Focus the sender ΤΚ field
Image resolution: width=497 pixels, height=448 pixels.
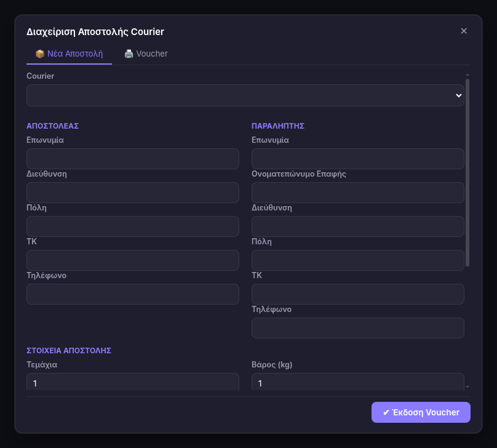(x=133, y=260)
